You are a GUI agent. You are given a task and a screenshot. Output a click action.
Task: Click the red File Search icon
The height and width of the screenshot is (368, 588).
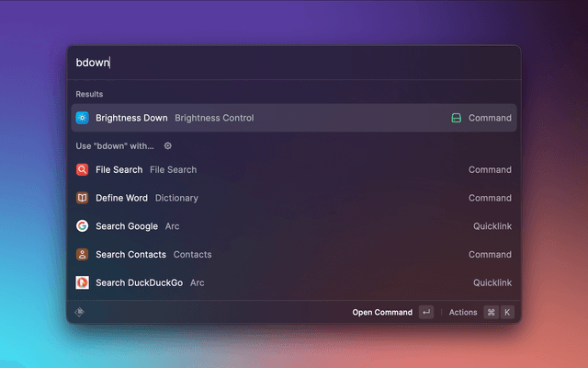point(83,169)
